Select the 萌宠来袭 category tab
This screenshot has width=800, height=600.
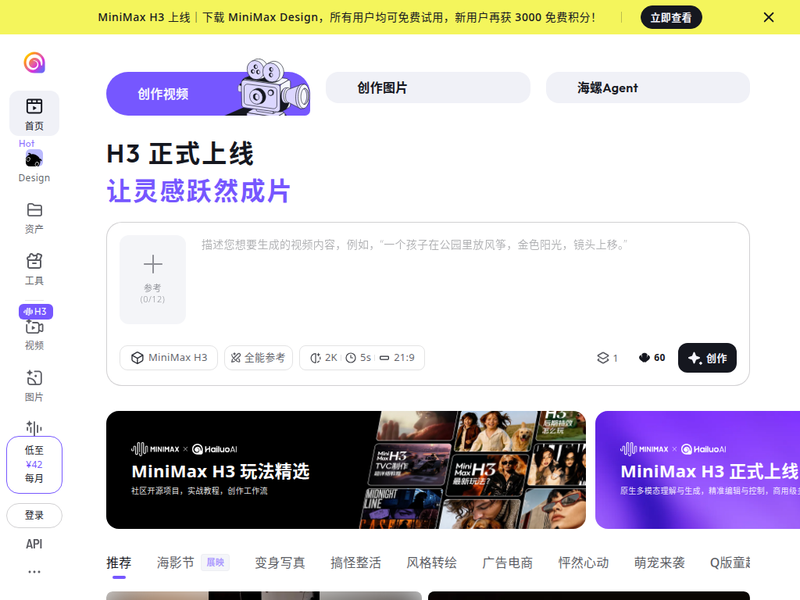(660, 563)
